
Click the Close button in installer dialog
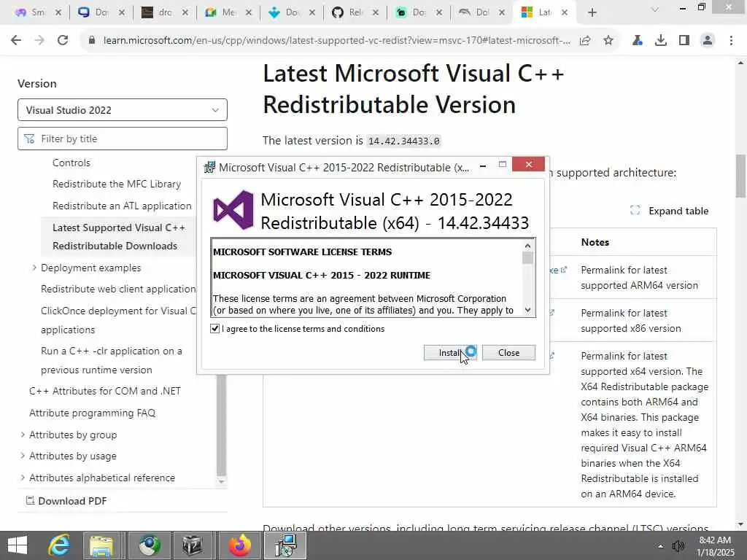[x=508, y=353]
